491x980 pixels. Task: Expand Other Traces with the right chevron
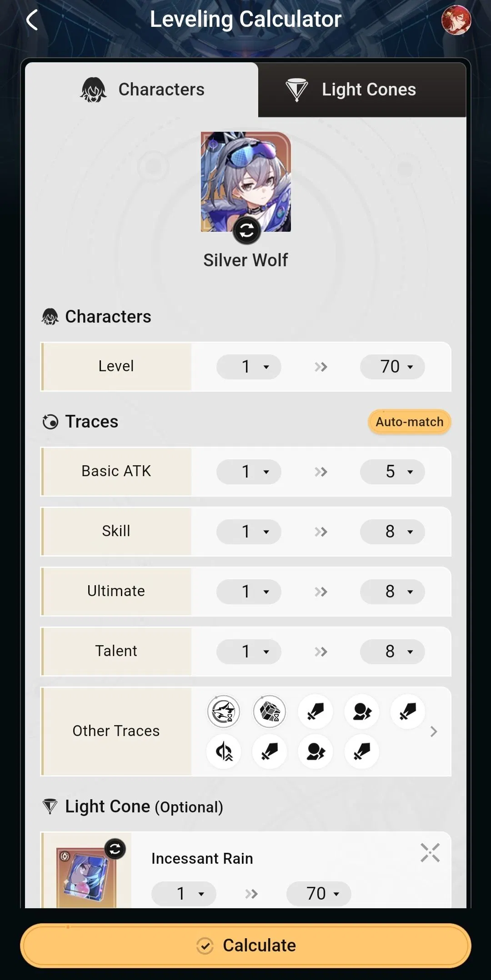pyautogui.click(x=433, y=731)
